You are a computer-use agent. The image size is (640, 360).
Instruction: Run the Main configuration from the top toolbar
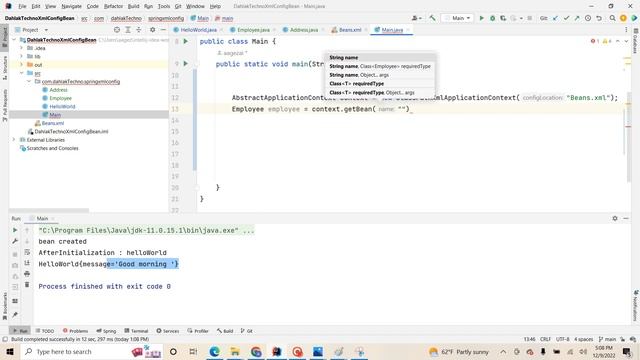point(482,18)
